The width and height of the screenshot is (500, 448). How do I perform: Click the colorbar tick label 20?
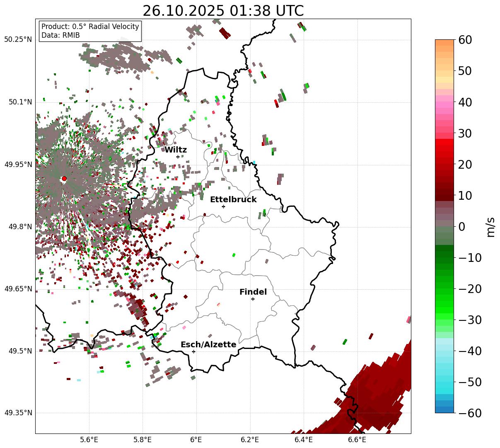point(465,165)
